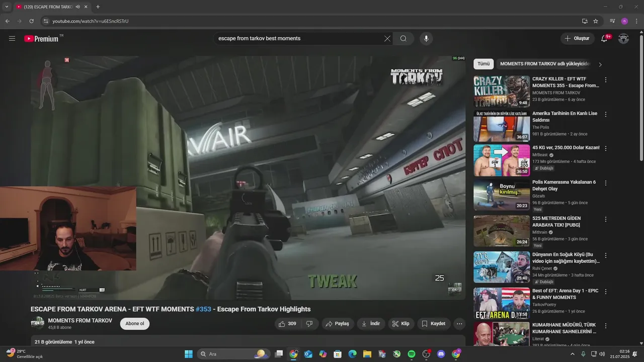This screenshot has width=644, height=362.
Task: Clear the search box text with X
Action: (x=387, y=38)
